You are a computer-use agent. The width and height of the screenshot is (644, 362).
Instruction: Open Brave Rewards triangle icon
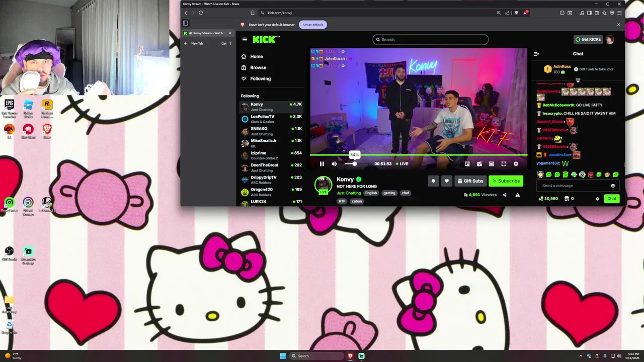(525, 13)
